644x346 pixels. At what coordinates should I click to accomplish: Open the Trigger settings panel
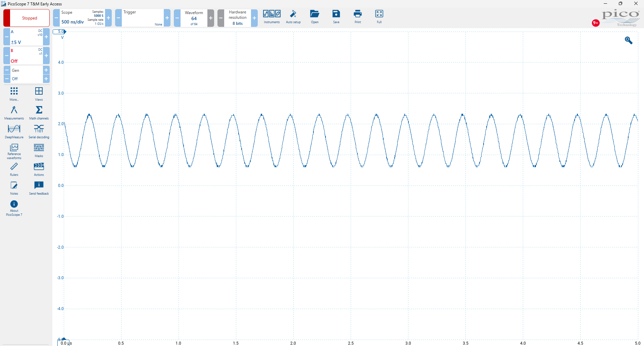tap(143, 18)
